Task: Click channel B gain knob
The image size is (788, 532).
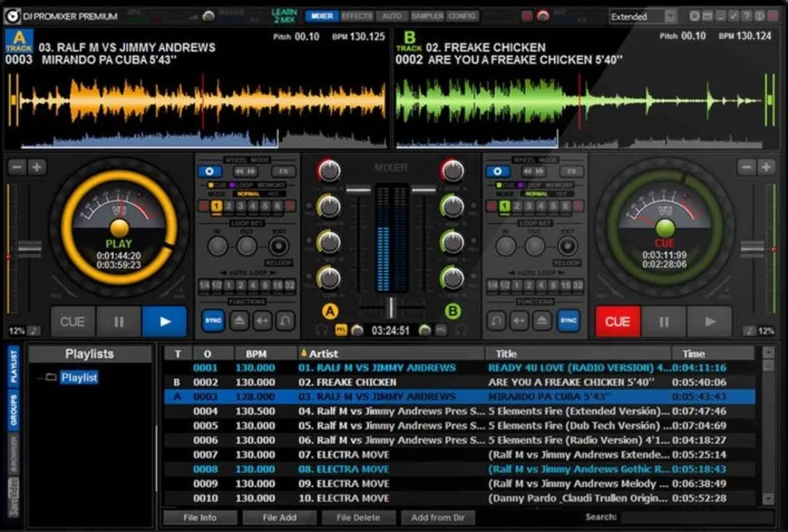Action: 452,171
